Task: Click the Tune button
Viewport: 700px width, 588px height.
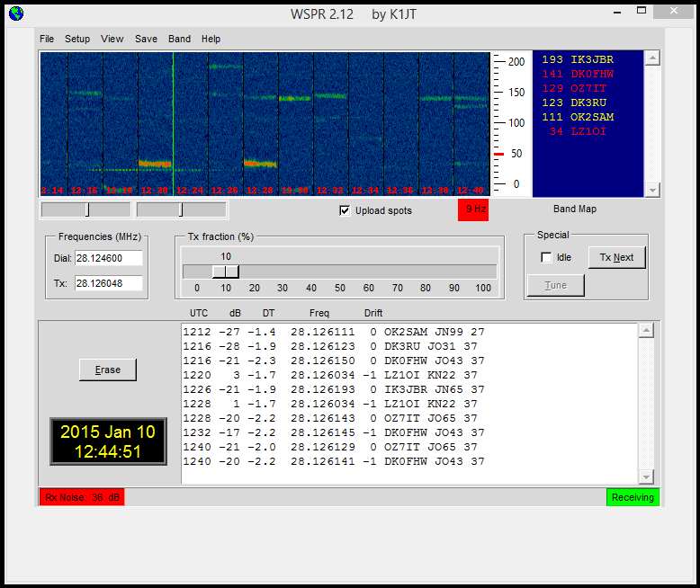Action: coord(555,285)
